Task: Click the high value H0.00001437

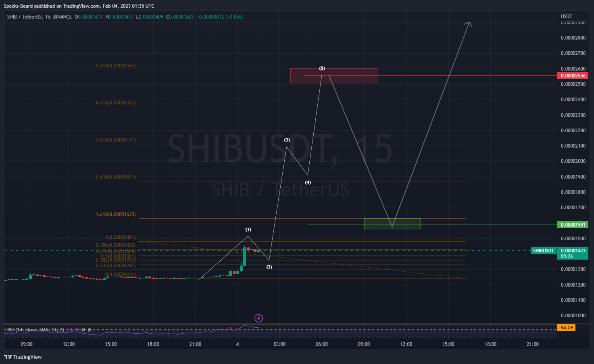Action: click(x=119, y=17)
